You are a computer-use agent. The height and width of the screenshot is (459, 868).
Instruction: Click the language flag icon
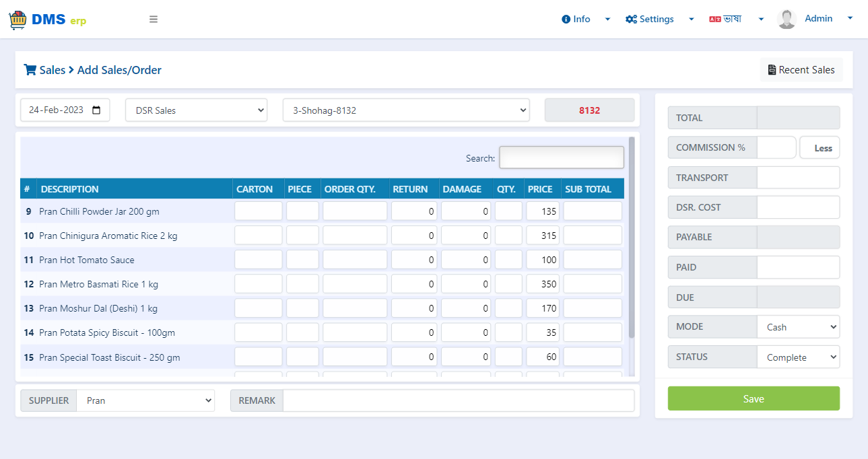coord(715,20)
